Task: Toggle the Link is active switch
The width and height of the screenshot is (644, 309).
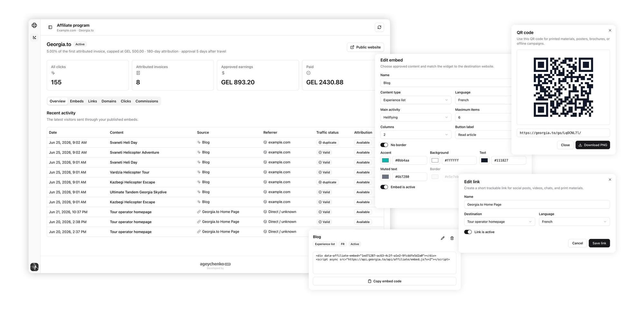Action: coord(468,232)
